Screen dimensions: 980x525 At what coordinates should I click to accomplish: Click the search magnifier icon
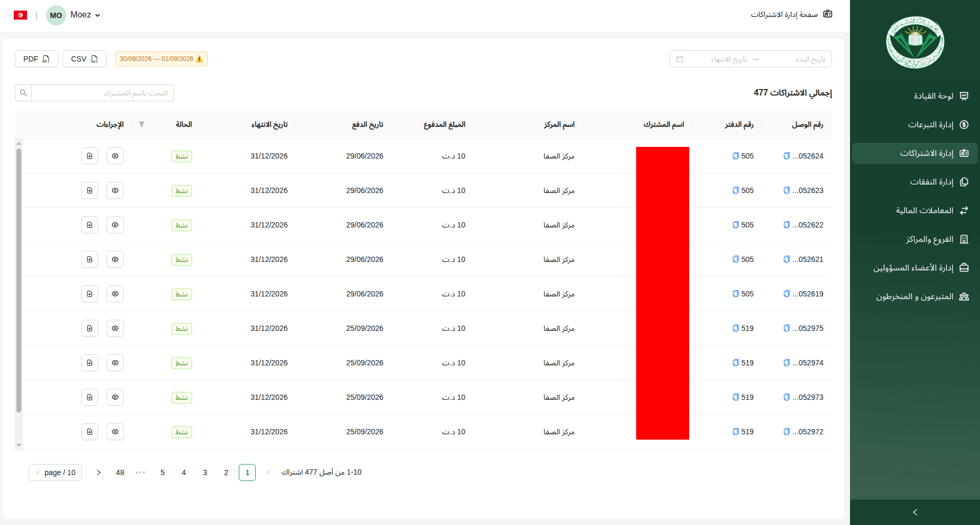pos(23,93)
